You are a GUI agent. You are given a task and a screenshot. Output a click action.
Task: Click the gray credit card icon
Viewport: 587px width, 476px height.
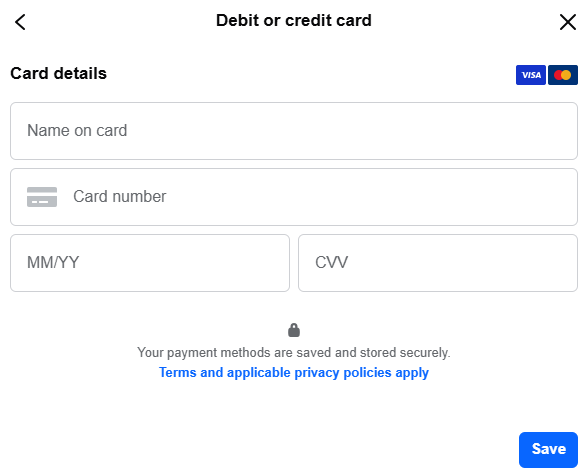point(42,197)
